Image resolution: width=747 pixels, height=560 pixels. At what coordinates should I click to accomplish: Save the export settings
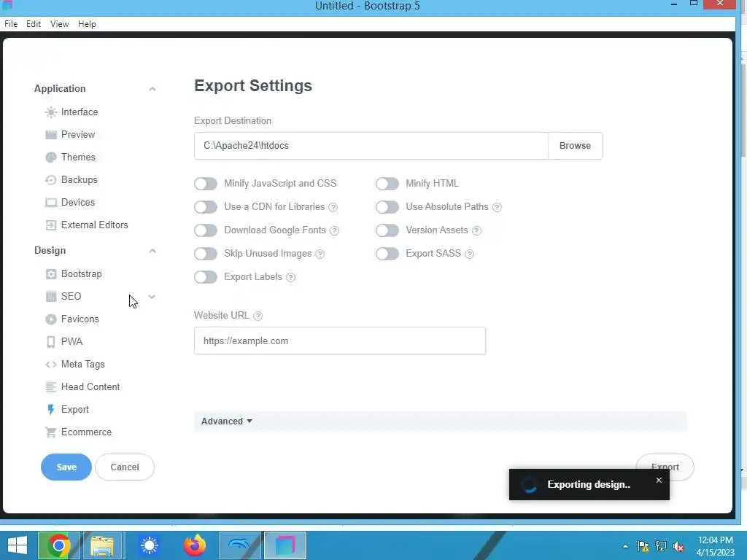tap(66, 467)
